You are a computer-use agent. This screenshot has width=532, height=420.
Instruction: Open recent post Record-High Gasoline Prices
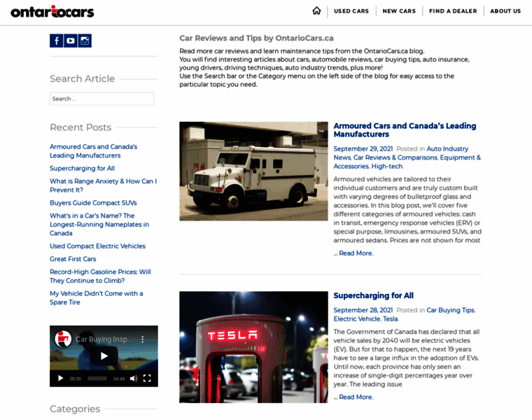point(100,276)
